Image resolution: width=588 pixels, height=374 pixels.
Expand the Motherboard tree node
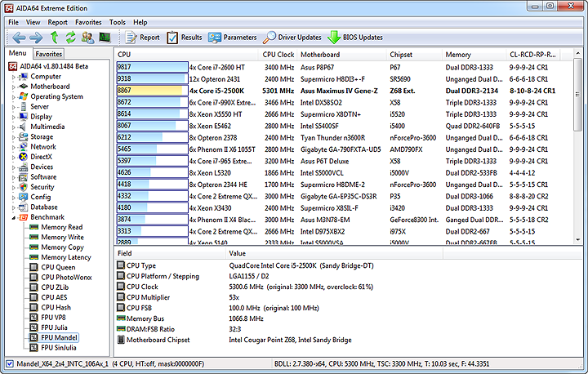point(14,87)
